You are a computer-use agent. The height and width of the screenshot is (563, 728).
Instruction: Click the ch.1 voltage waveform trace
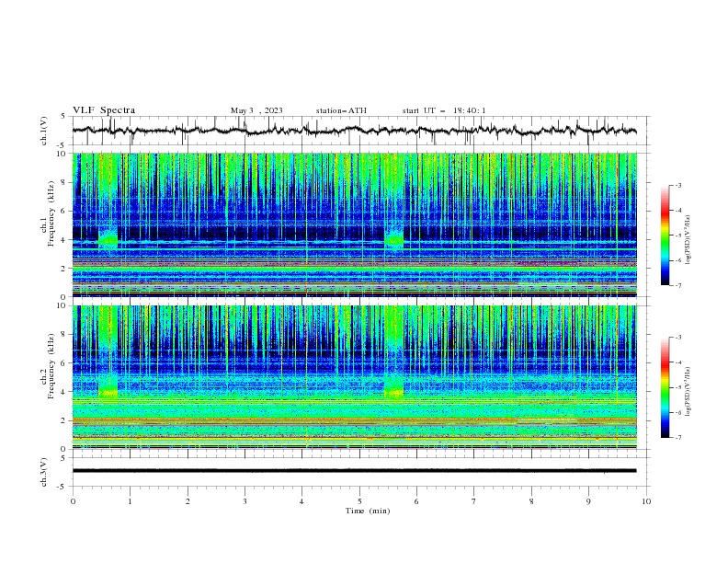(x=355, y=131)
